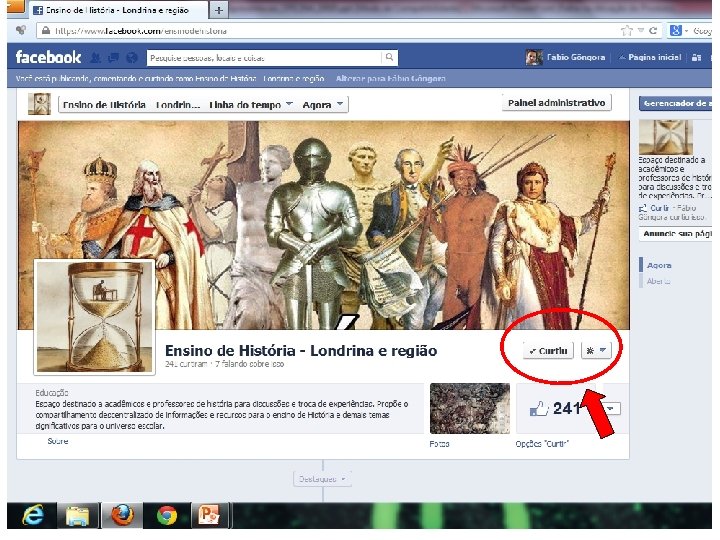The width and height of the screenshot is (720, 540).
Task: Click into the Facebook search field
Action: point(264,58)
